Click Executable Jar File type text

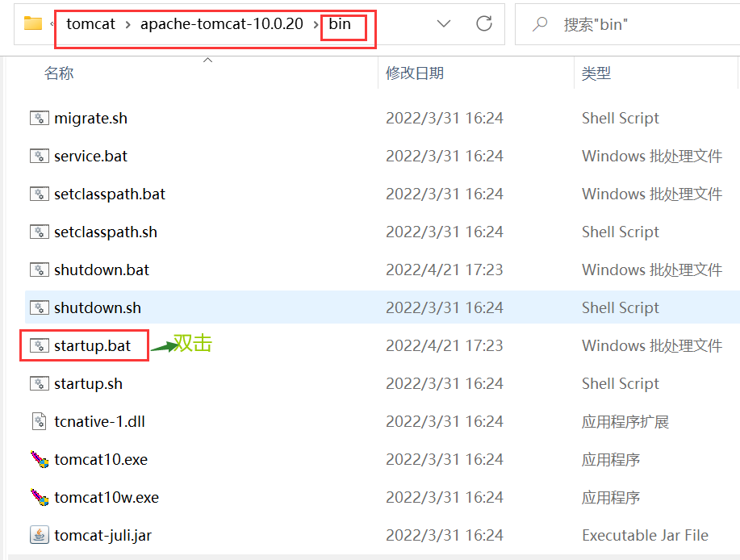pyautogui.click(x=645, y=535)
